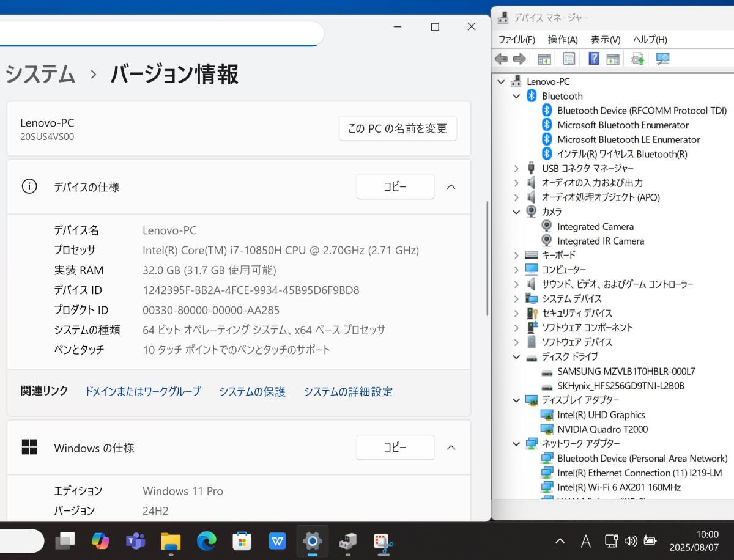The image size is (734, 560).
Task: Click the この PC の名前を変更 button
Action: 398,128
